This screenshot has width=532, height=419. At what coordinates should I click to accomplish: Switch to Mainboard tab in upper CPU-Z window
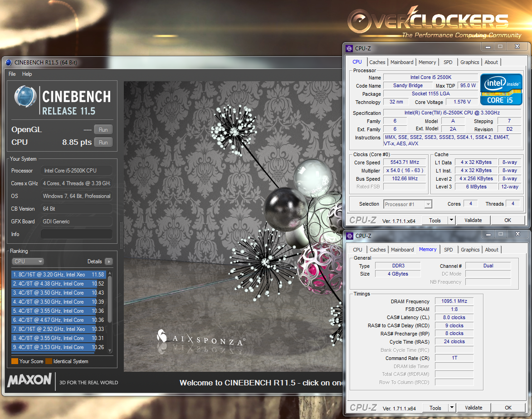[x=402, y=63]
